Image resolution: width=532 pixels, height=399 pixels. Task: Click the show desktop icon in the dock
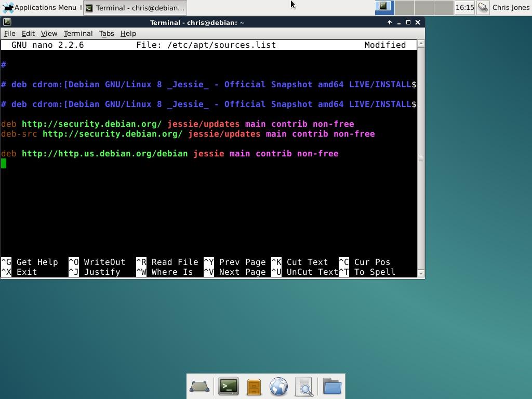(x=199, y=386)
